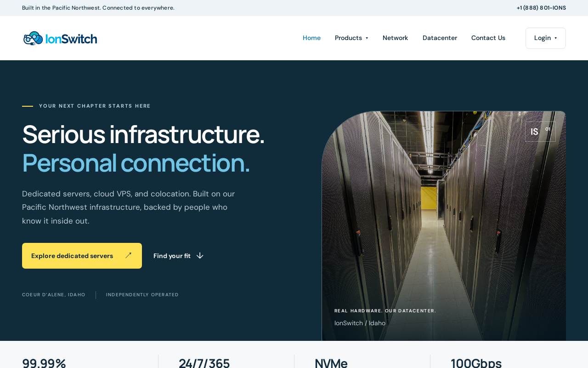588x368 pixels.
Task: Click the Serious infrastructure headline
Action: tap(143, 134)
